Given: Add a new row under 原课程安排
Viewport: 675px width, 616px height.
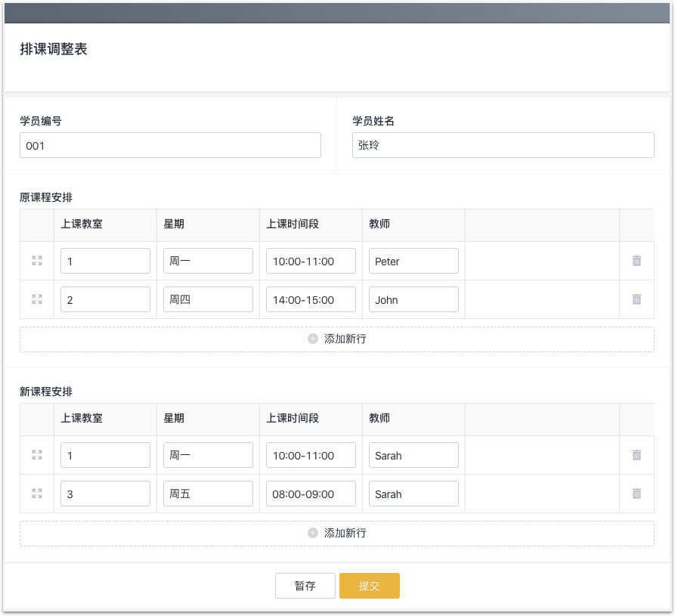Looking at the screenshot, I should (x=337, y=339).
